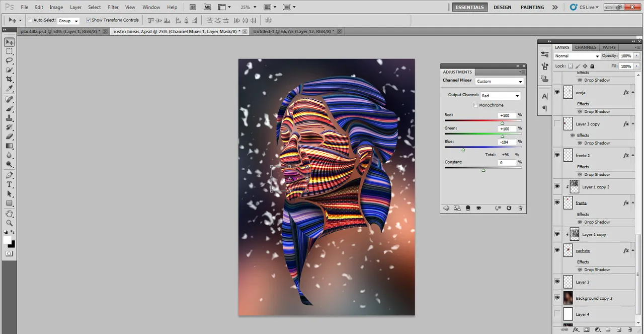The width and height of the screenshot is (644, 334).
Task: Select the Zoom tool in toolbox
Action: [x=9, y=223]
